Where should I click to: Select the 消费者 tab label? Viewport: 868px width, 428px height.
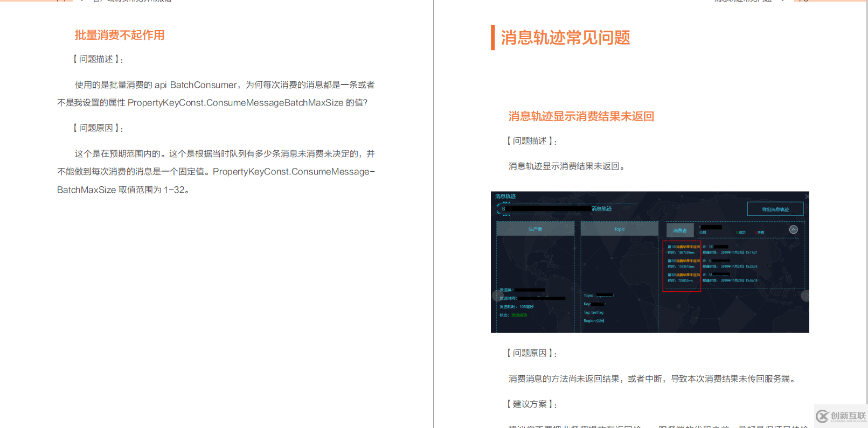680,230
